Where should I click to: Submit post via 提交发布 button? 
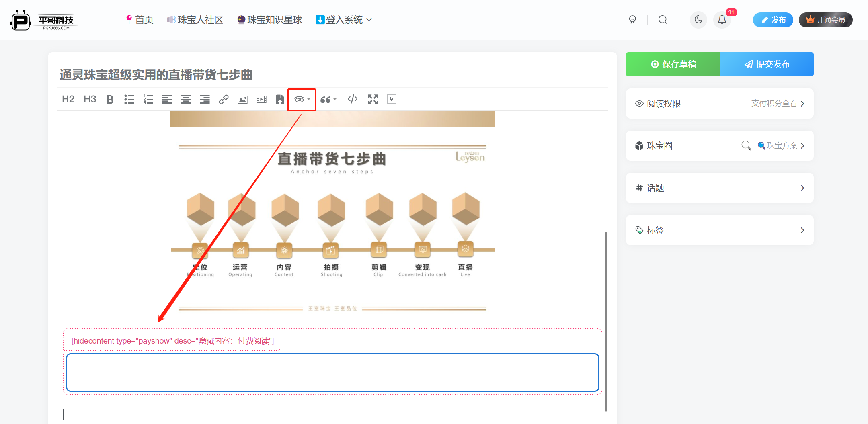(766, 64)
